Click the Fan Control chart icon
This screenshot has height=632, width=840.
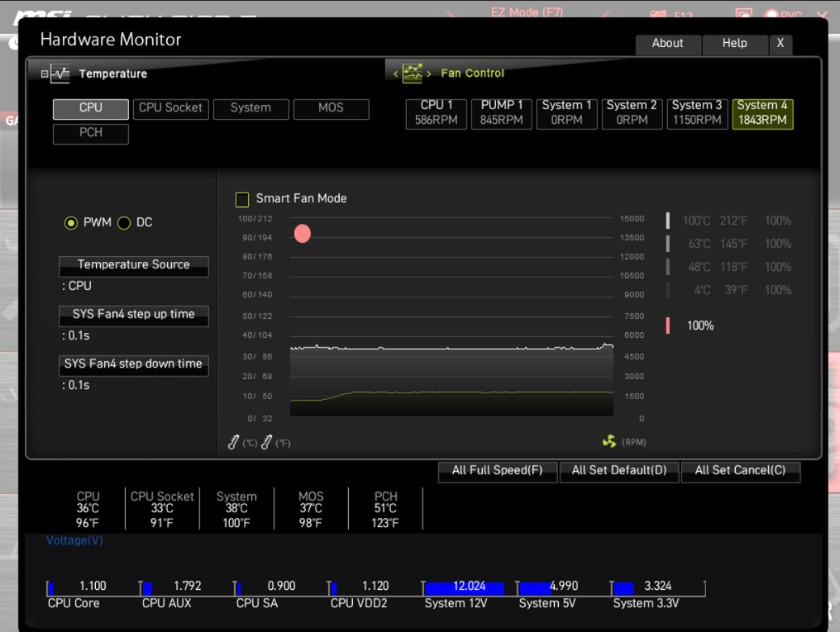coord(412,74)
